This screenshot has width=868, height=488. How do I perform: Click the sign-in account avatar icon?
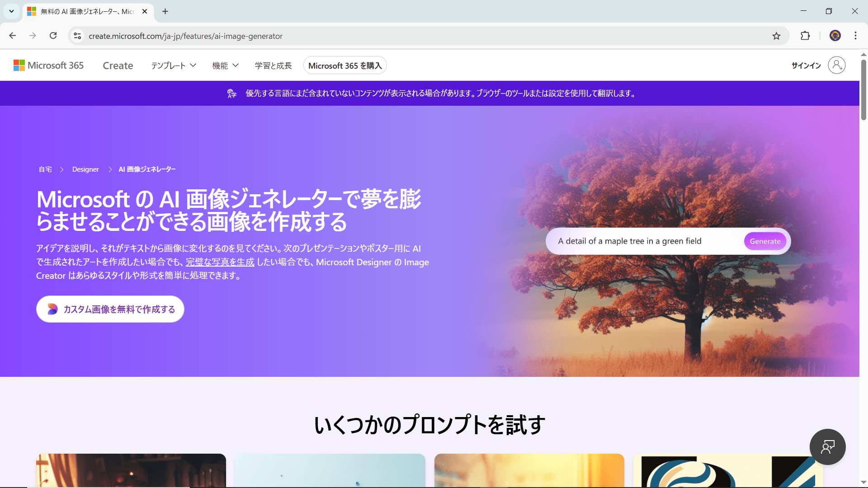(836, 66)
